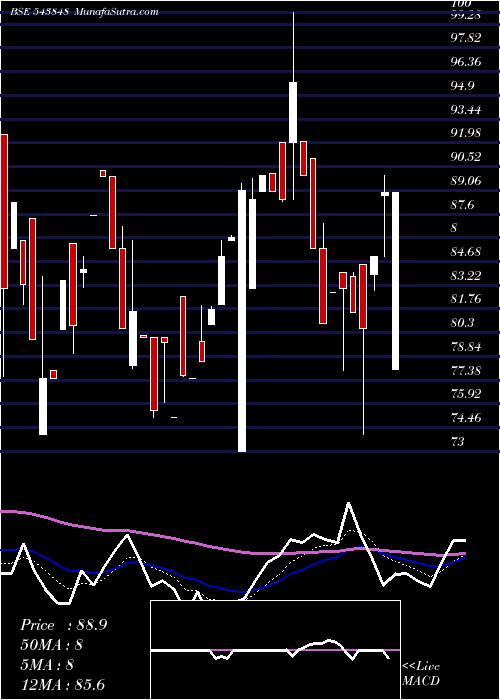This screenshot has width=500, height=700.
Task: Click the 74.46 price axis label
Action: [x=466, y=418]
